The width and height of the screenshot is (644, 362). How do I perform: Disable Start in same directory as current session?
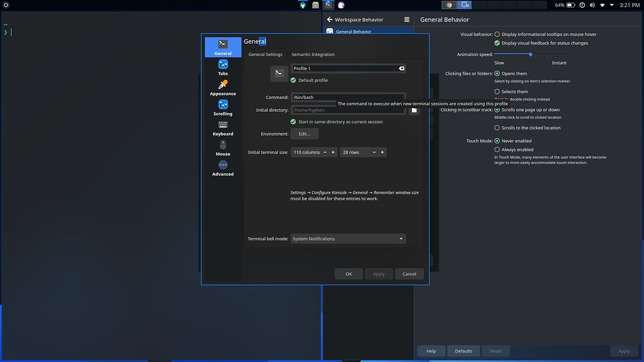tap(293, 121)
